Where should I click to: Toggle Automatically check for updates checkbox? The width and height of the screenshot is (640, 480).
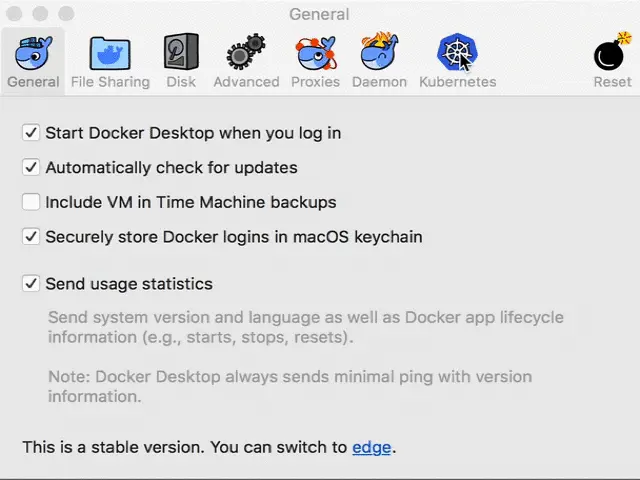coord(31,167)
